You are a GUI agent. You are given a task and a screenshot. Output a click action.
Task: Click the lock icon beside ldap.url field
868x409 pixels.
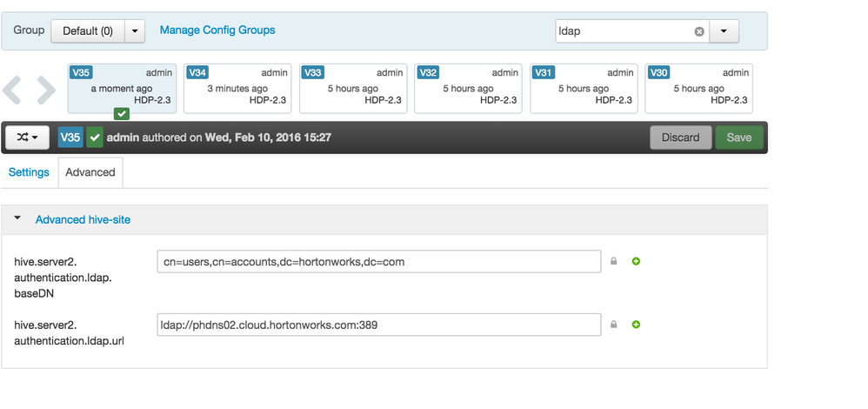click(x=613, y=325)
